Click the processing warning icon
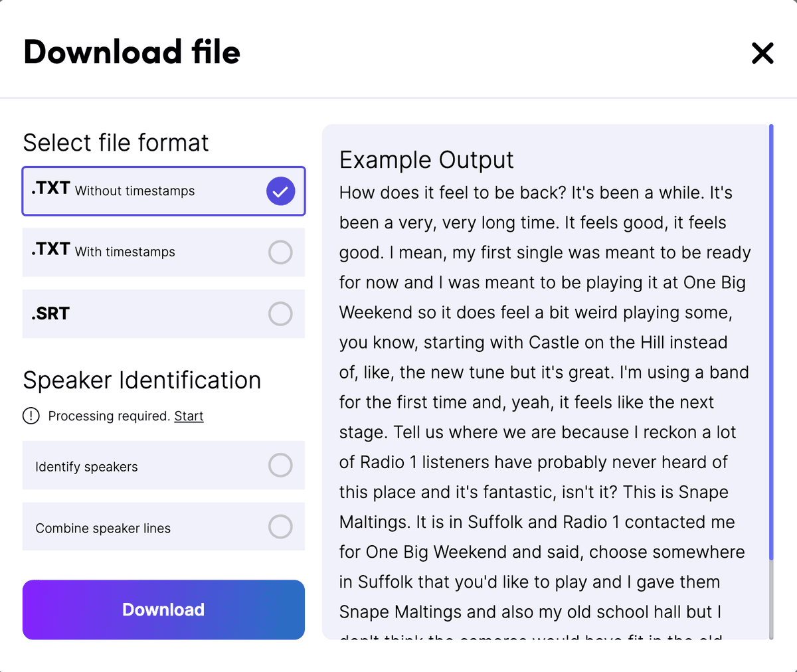This screenshot has width=797, height=672. coord(31,416)
